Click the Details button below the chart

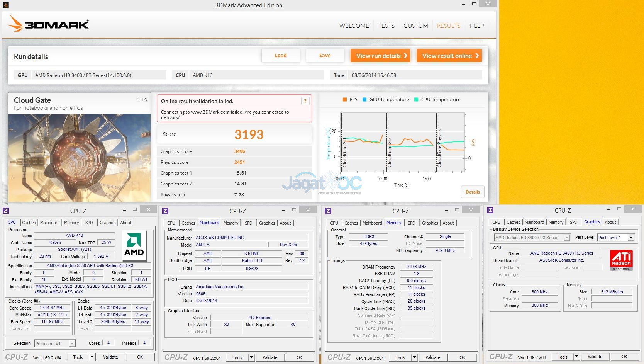coord(472,192)
